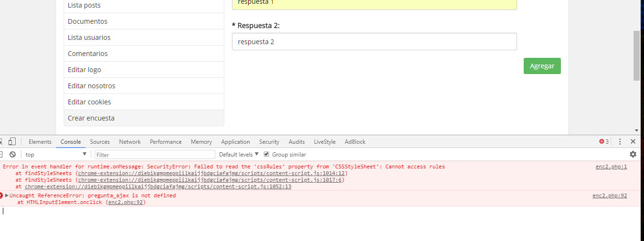Clear the console with the clear icon
This screenshot has height=241, width=644.
pyautogui.click(x=13, y=154)
